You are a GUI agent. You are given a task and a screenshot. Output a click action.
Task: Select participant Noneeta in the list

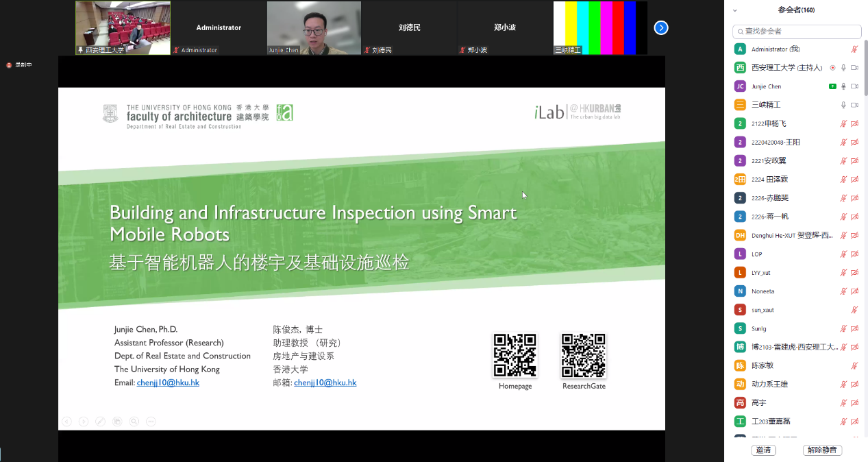pos(762,291)
